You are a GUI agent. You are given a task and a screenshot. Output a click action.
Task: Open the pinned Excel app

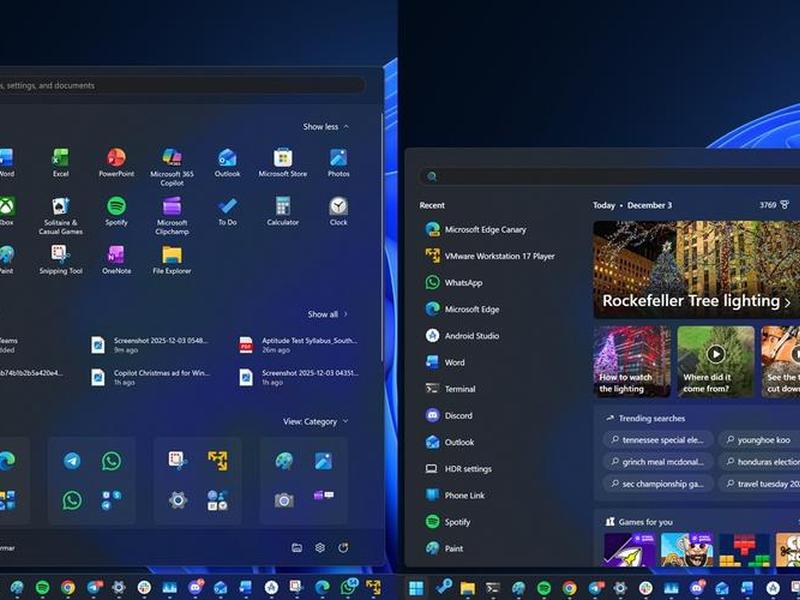pos(61,163)
